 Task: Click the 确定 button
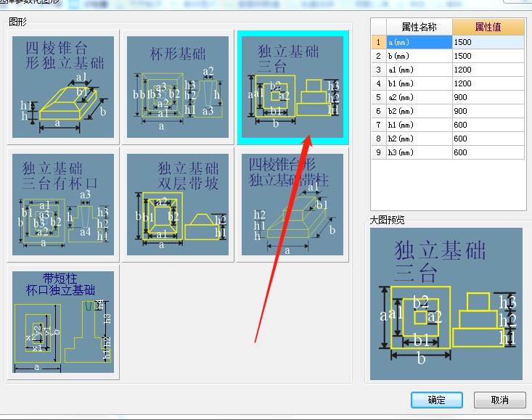point(437,400)
